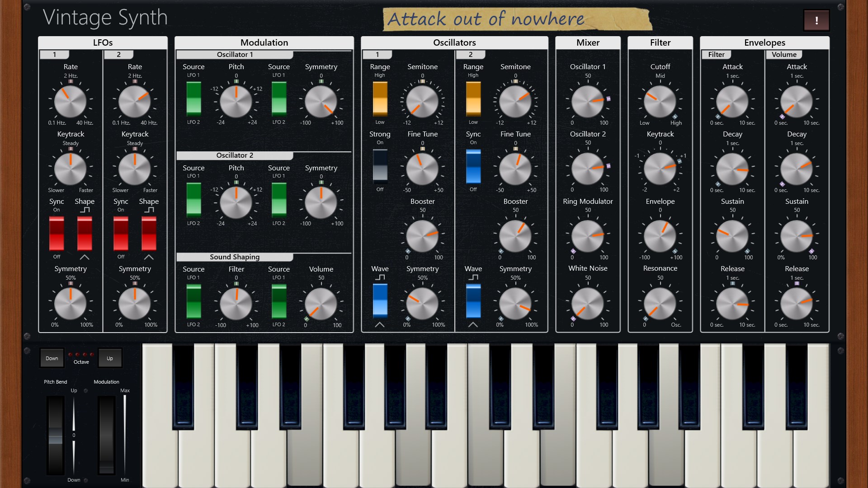Click Oscillator 2 Booster knob
868x488 pixels.
pos(515,236)
